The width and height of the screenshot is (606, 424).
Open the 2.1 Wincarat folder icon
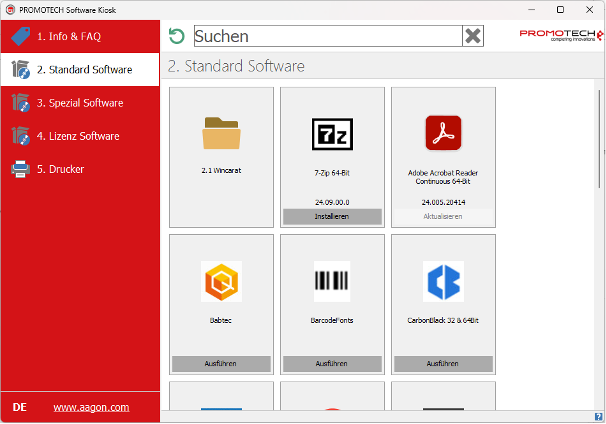tap(221, 133)
